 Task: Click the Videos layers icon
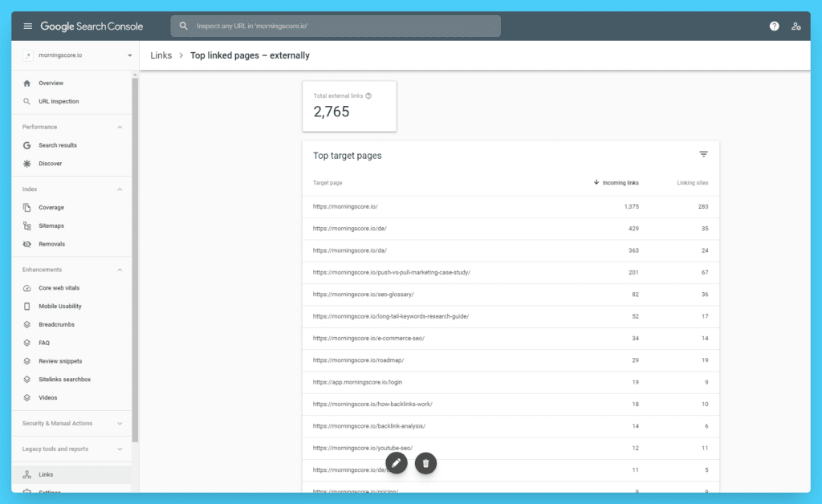(26, 398)
